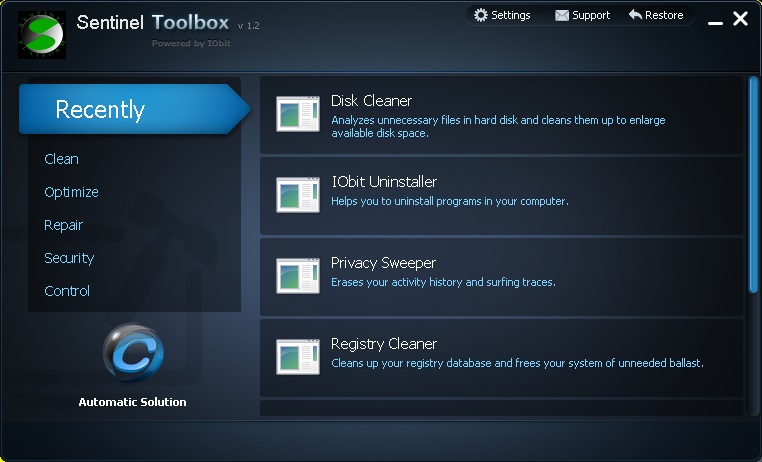
Task: Open the Disk Cleaner tool icon
Action: point(298,114)
